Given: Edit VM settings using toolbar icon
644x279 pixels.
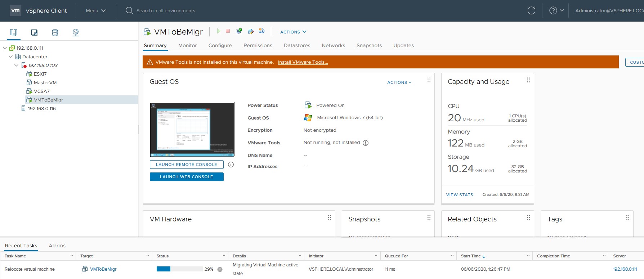Looking at the screenshot, I should coord(251,31).
